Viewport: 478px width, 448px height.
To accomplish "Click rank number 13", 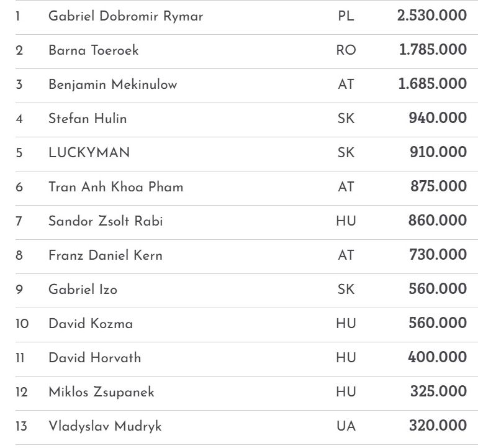I will click(22, 426).
